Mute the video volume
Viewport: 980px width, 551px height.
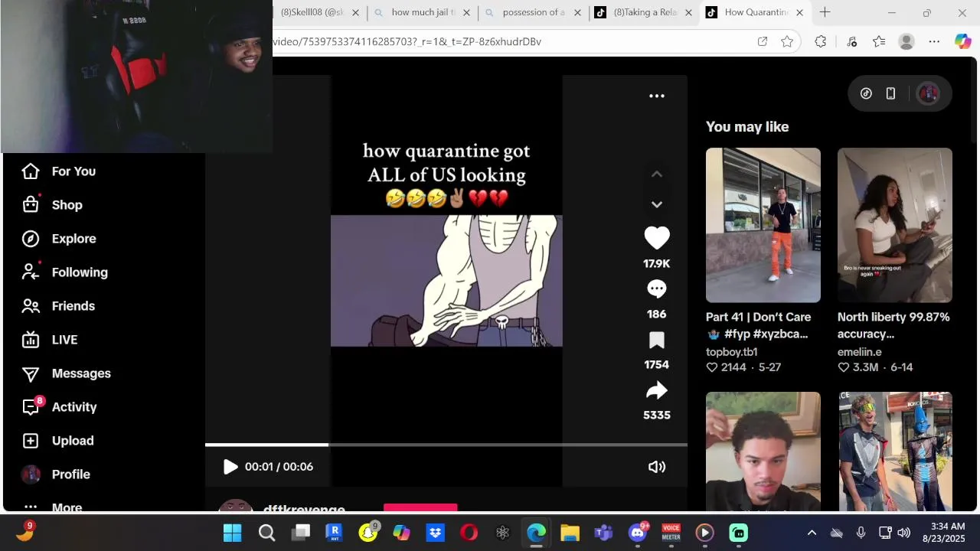click(657, 467)
